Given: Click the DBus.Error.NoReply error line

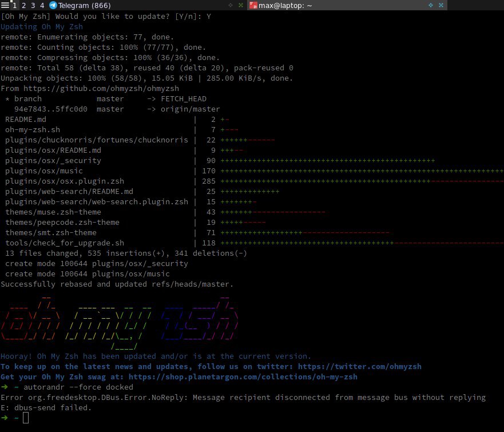Looking at the screenshot, I should (243, 397).
